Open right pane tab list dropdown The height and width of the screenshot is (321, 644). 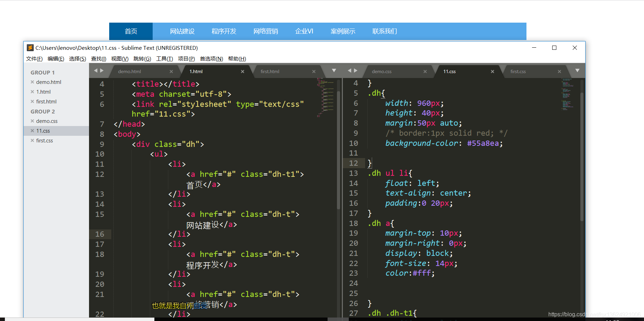(577, 70)
